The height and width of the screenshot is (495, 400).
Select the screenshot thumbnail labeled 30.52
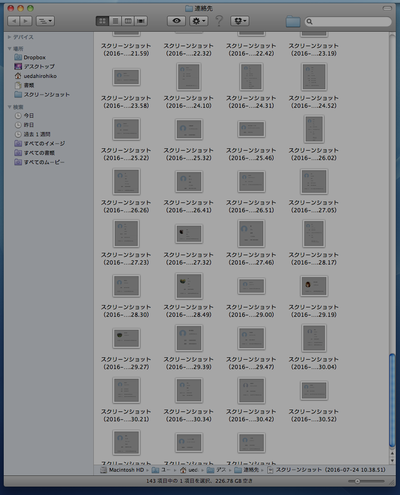click(x=314, y=390)
